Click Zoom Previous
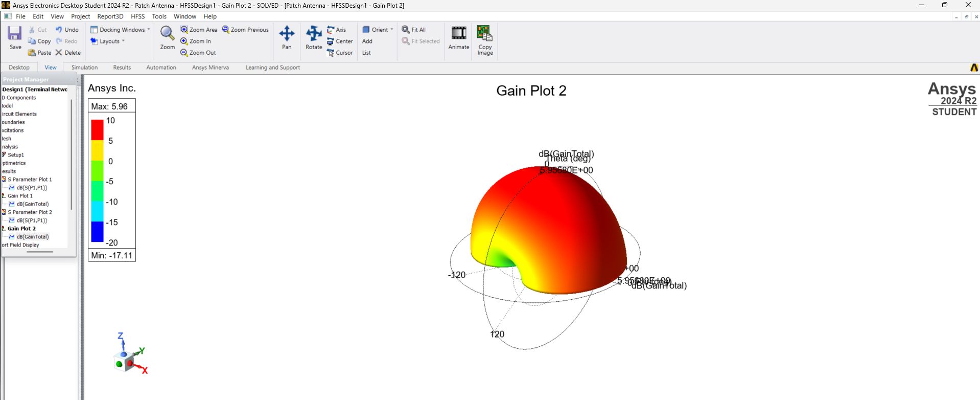 point(245,30)
